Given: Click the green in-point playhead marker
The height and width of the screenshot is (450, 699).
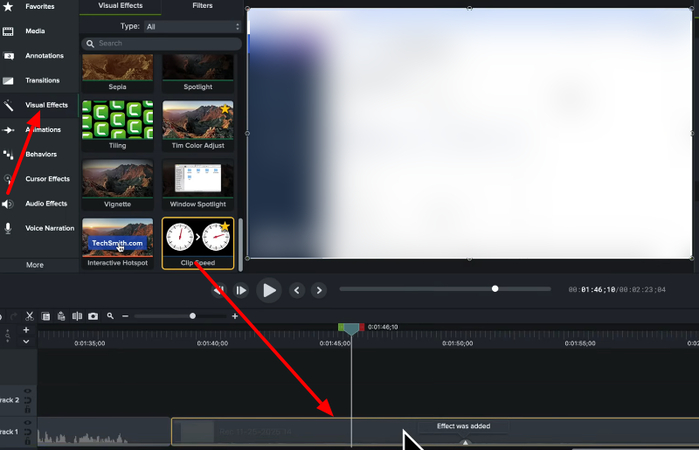Looking at the screenshot, I should point(341,327).
